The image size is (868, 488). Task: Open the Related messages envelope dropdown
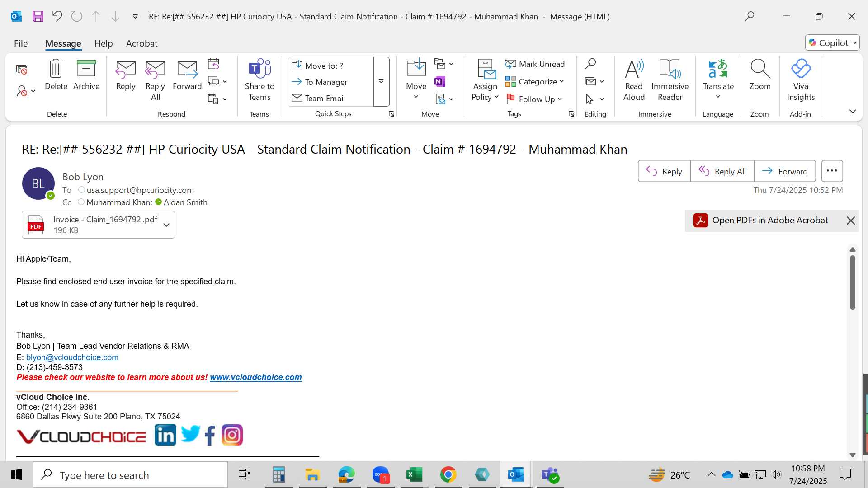tap(594, 81)
